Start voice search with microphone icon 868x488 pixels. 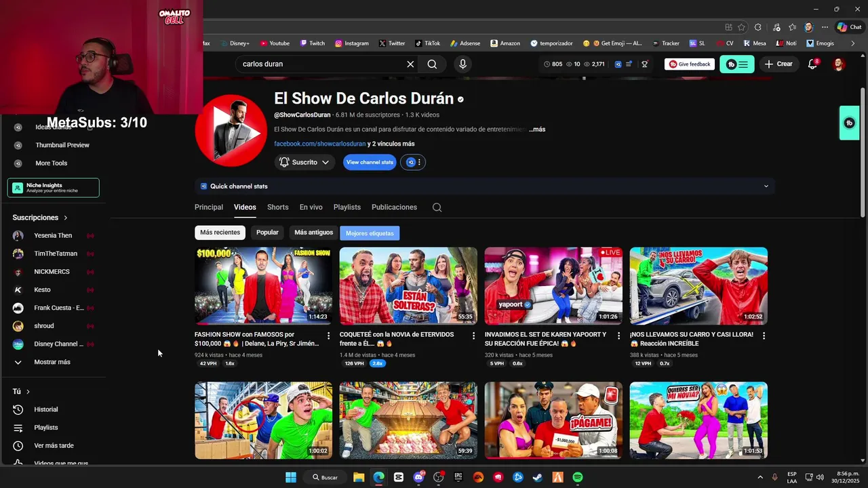click(x=462, y=64)
